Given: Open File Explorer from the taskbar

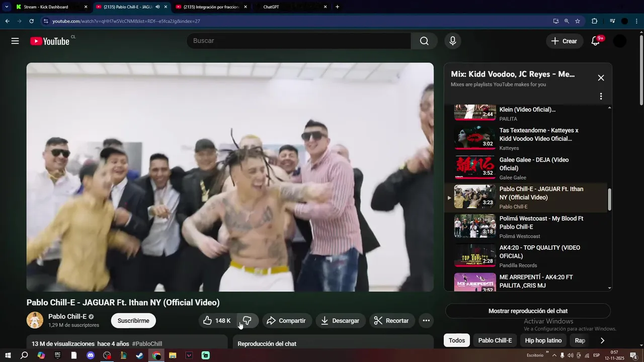Looking at the screenshot, I should (173, 355).
